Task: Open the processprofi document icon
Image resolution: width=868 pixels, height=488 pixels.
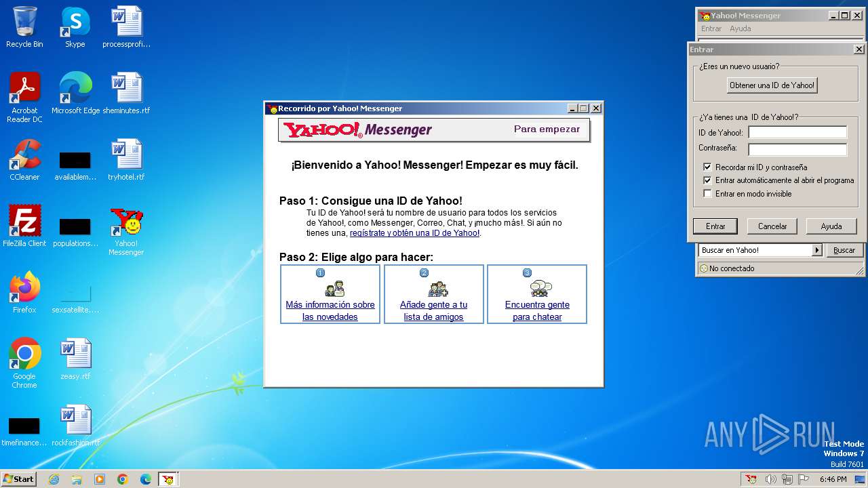Action: coord(126,27)
